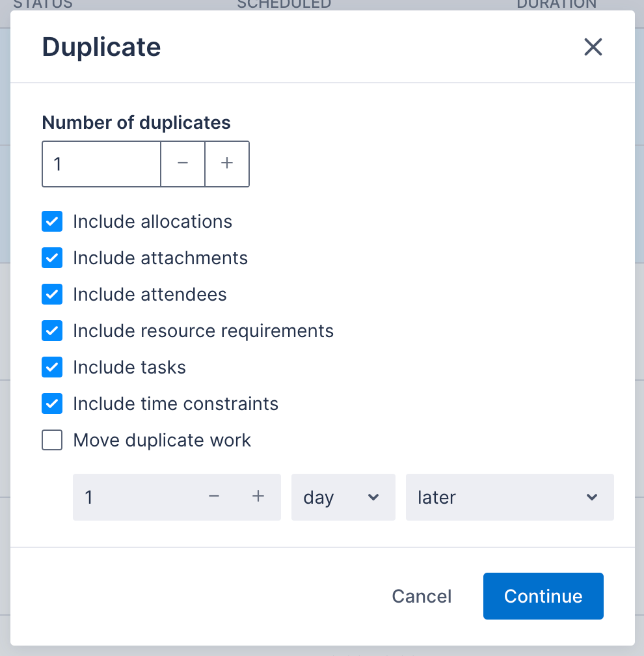Screen dimensions: 644x656
Task: Click the minus button in the move duplicate row
Action: coord(214,497)
